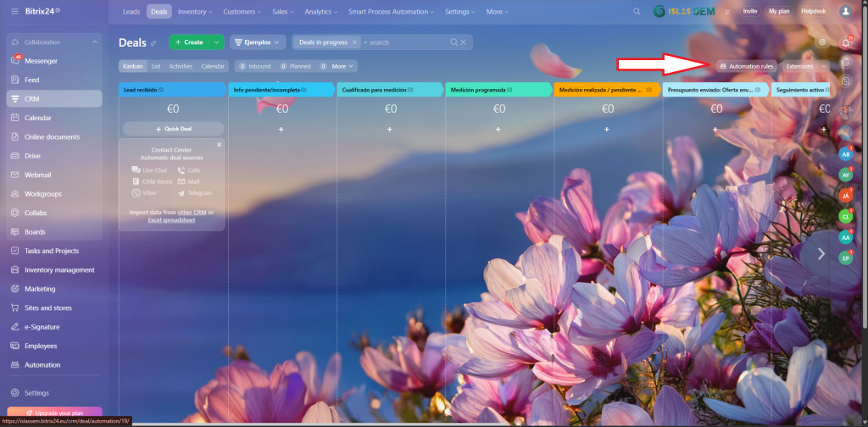Click the Excel spreadsheet import link
868x427 pixels.
pyautogui.click(x=170, y=220)
